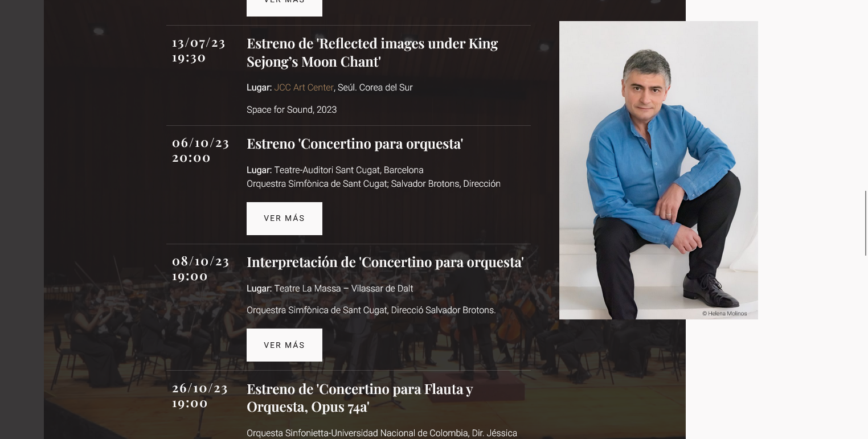Click 'Salvador Brotons, Dirección' orchestra line
The image size is (868, 439).
tap(374, 184)
